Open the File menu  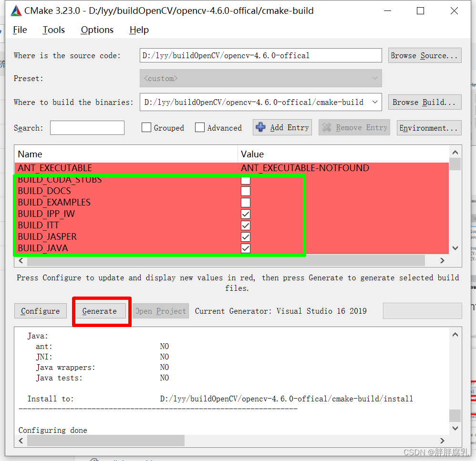(20, 30)
